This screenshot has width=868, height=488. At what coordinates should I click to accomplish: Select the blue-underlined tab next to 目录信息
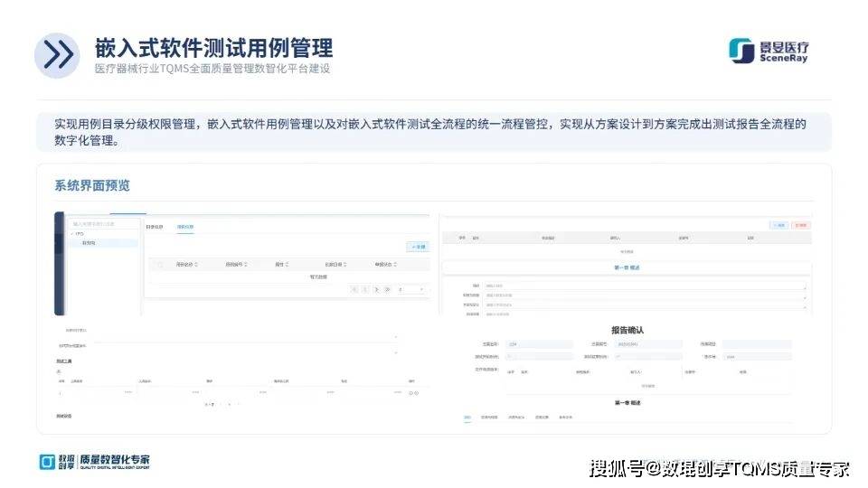point(184,227)
